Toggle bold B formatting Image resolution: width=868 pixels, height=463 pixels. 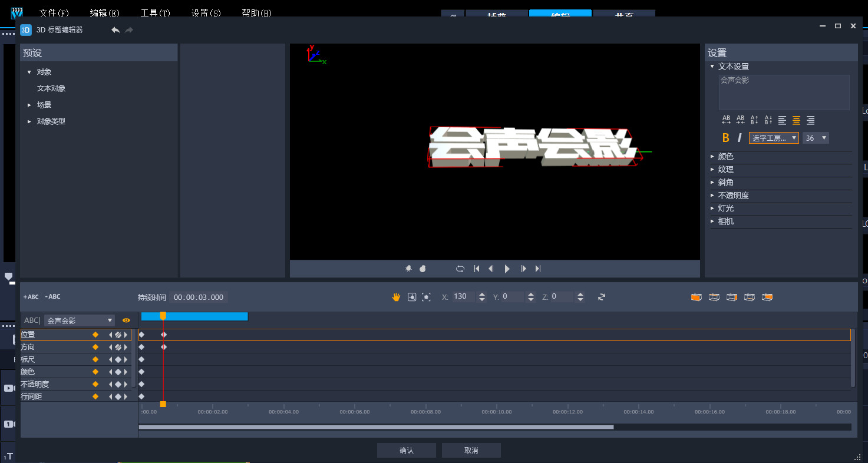click(x=726, y=138)
